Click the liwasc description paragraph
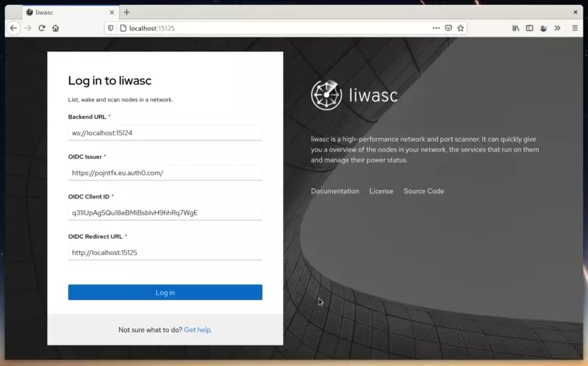588x366 pixels. click(425, 150)
